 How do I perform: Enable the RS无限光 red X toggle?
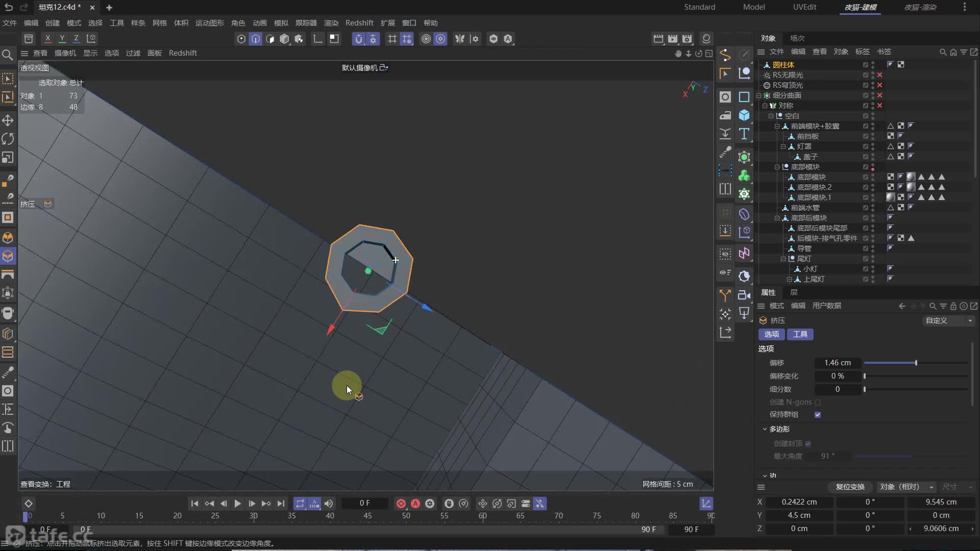(879, 75)
